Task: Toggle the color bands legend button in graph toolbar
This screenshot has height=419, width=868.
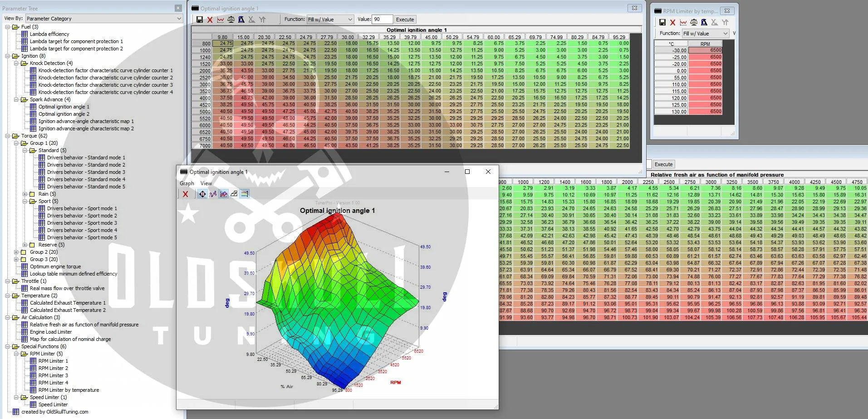Action: [245, 194]
